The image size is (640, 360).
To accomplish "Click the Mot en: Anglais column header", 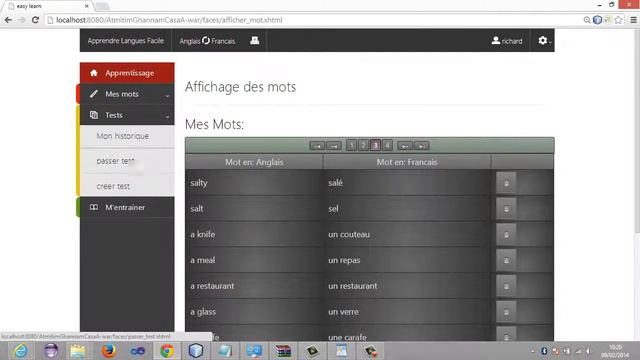I will [x=254, y=162].
